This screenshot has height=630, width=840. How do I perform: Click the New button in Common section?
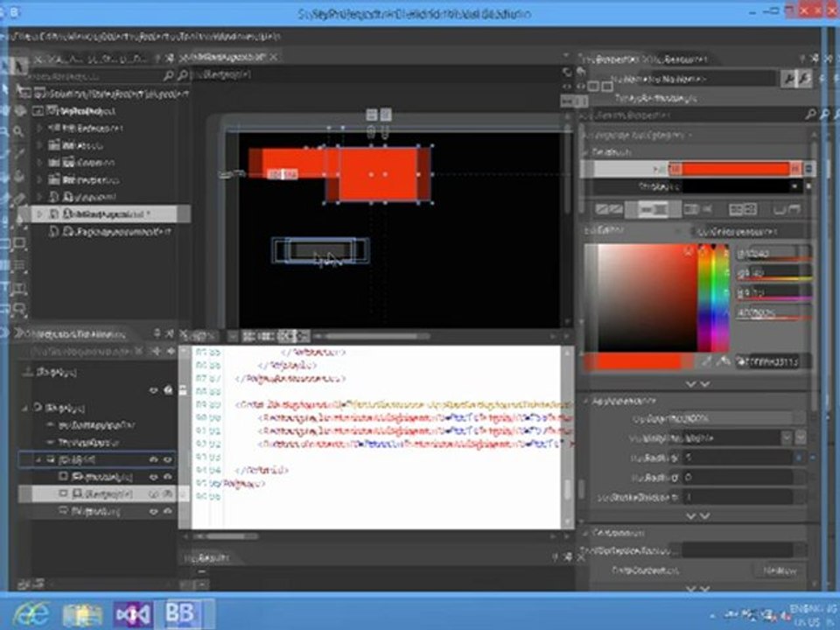point(780,570)
